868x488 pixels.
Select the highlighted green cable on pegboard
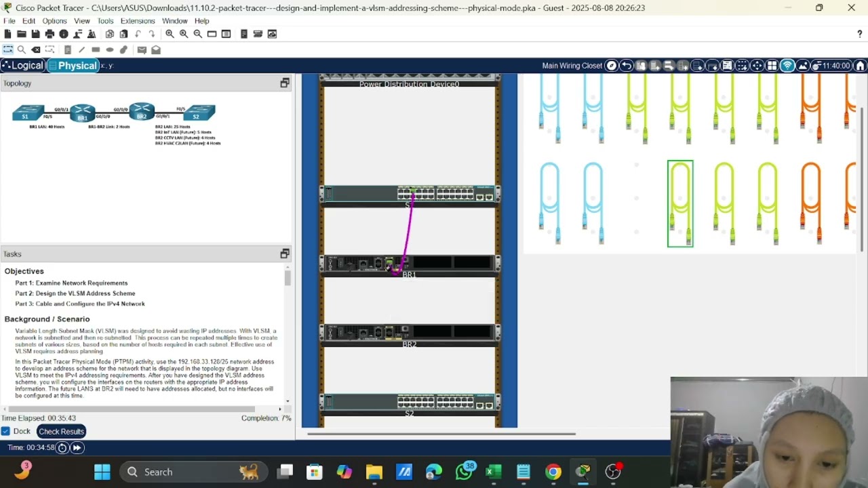(x=680, y=203)
